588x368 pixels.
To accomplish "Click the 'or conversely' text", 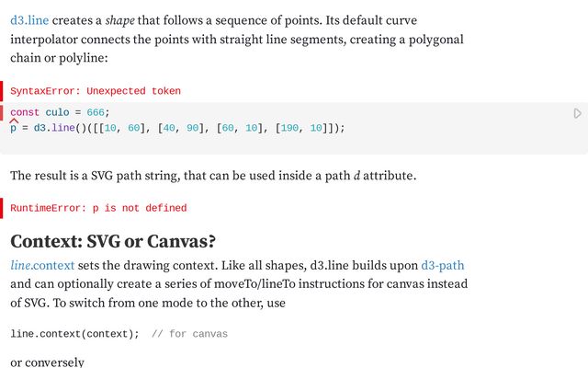I will point(47,362).
